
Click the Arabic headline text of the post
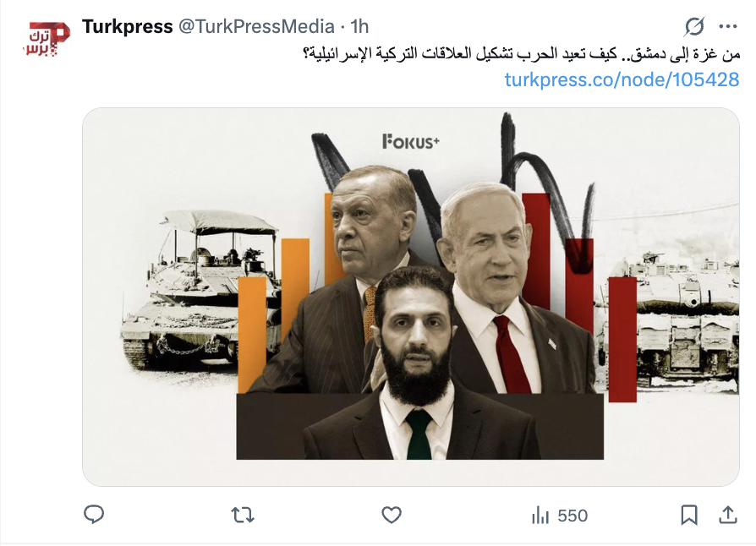click(521, 53)
